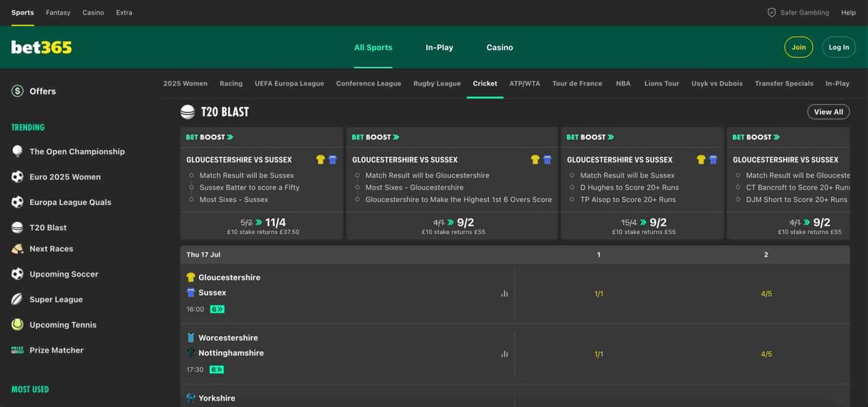Select In-Play in the green header
The height and width of the screenshot is (407, 868).
[x=439, y=48]
